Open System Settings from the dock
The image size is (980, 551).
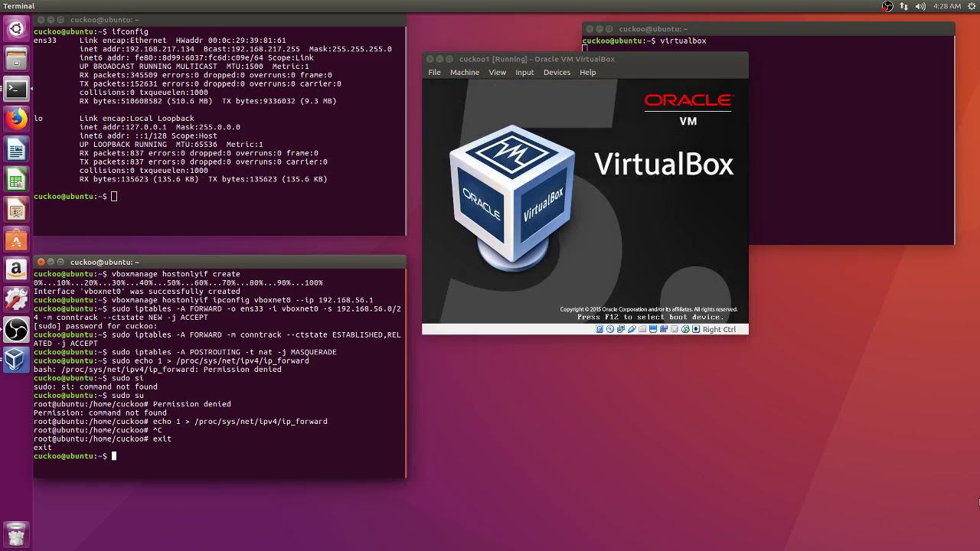(x=16, y=299)
